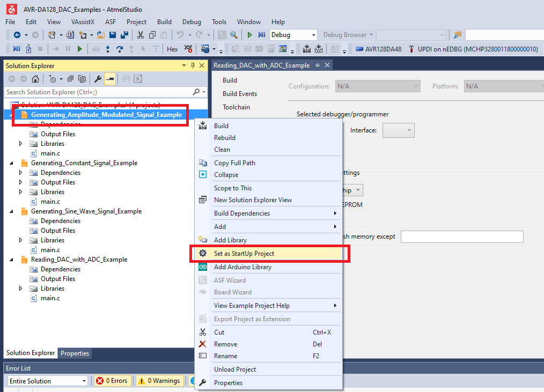The height and width of the screenshot is (392, 544).
Task: Start Without Debugging green play icon
Action: point(249,35)
